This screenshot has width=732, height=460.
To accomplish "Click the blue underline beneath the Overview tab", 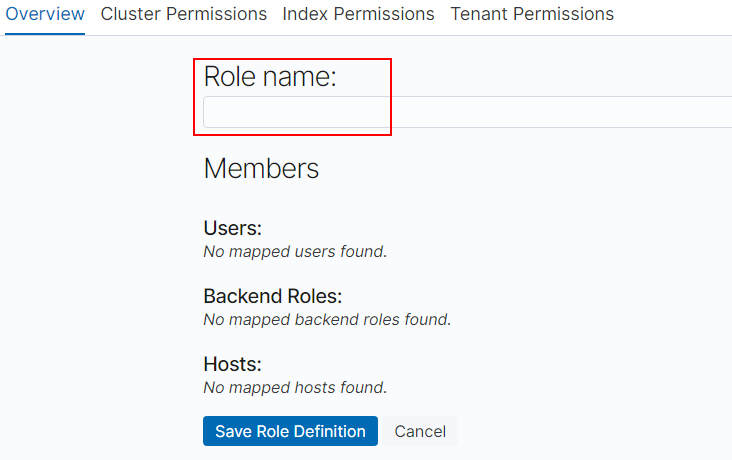I will coord(45,34).
